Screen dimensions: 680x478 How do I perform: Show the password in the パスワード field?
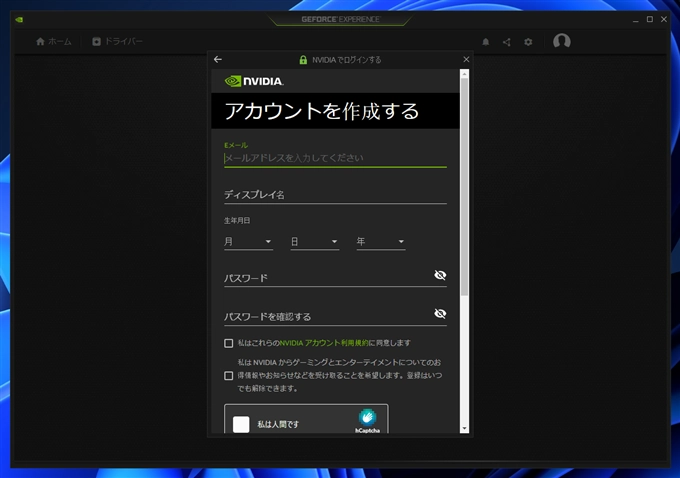[440, 275]
